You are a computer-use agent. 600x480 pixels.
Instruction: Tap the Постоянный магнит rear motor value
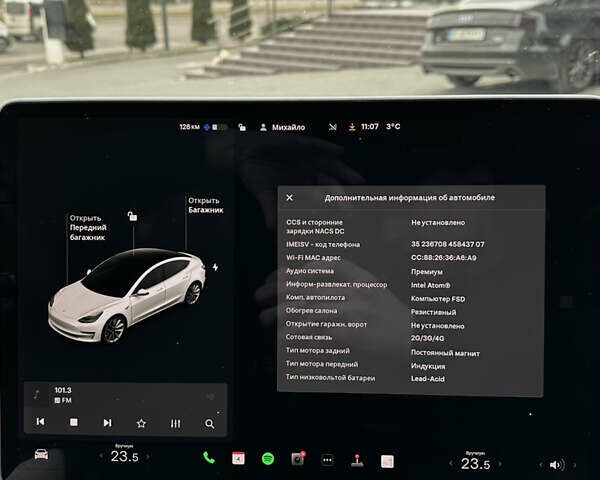pyautogui.click(x=445, y=353)
